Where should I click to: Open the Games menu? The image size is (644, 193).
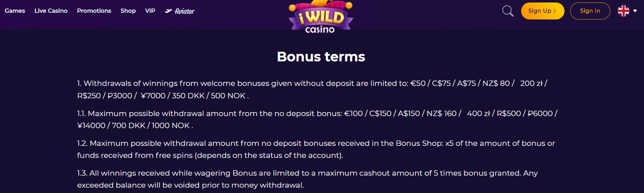[15, 11]
